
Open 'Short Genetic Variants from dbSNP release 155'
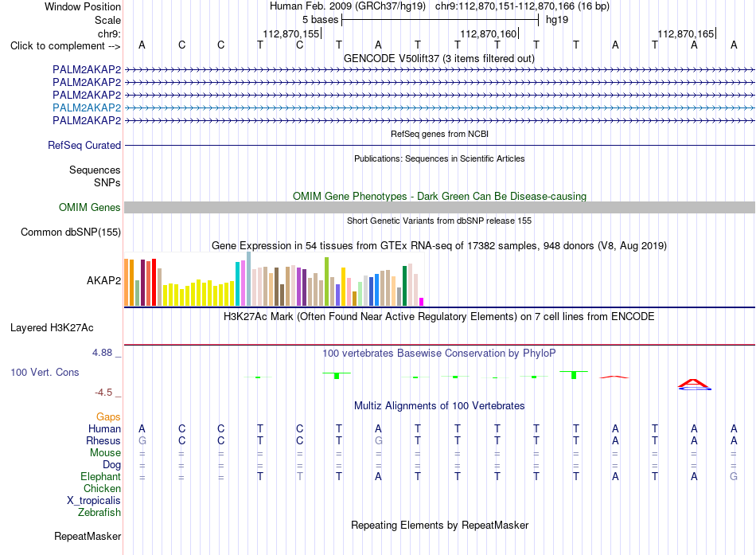pos(439,221)
